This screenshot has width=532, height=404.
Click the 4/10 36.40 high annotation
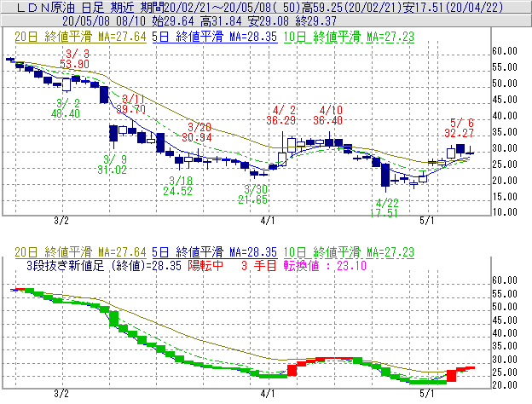tap(327, 115)
